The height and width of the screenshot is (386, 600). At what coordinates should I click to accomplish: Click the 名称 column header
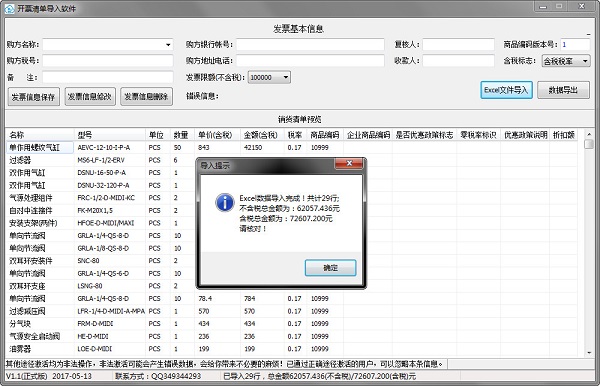tap(40, 135)
